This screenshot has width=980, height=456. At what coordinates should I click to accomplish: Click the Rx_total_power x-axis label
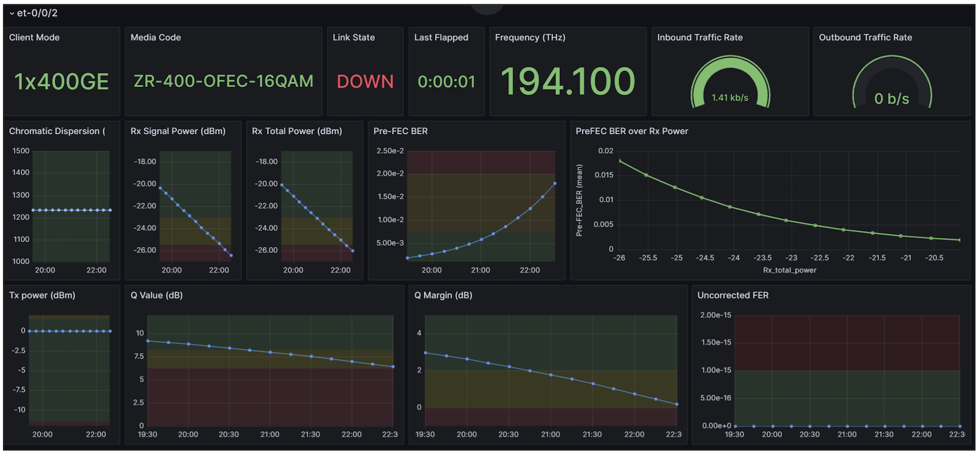790,270
